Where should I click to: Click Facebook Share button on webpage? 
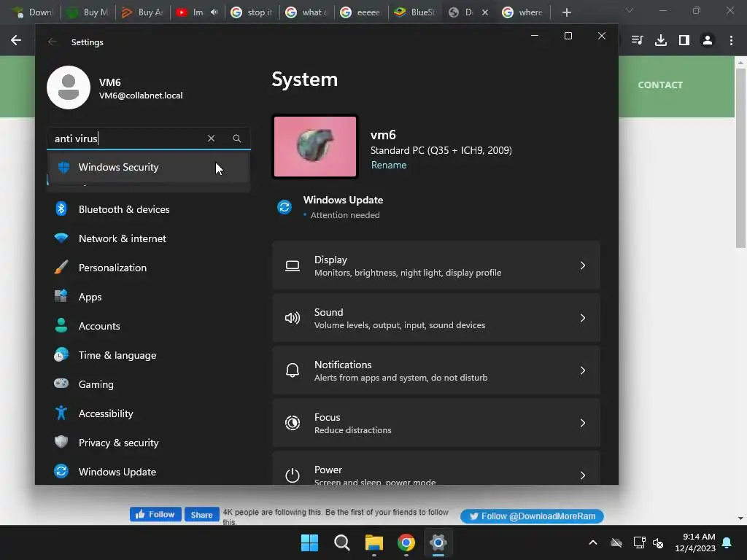202,514
